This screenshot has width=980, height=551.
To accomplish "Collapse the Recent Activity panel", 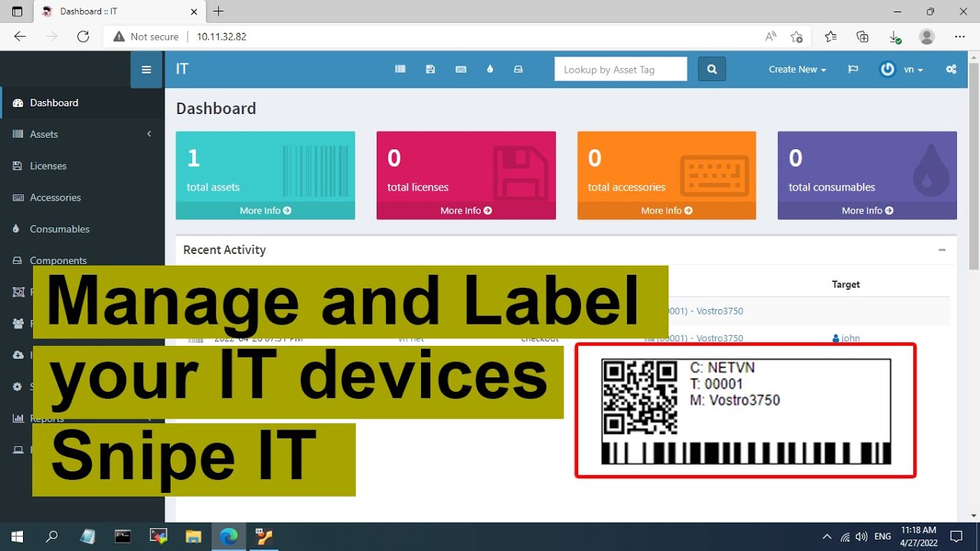I will (942, 249).
